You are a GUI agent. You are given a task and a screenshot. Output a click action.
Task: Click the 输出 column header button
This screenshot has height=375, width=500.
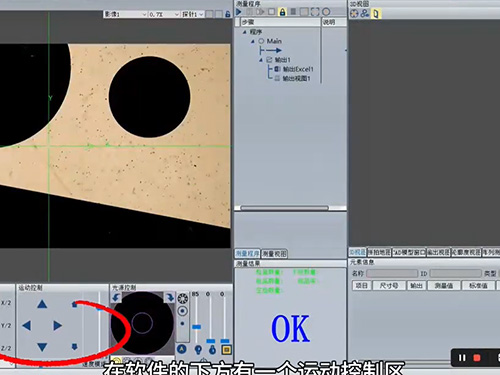point(416,286)
